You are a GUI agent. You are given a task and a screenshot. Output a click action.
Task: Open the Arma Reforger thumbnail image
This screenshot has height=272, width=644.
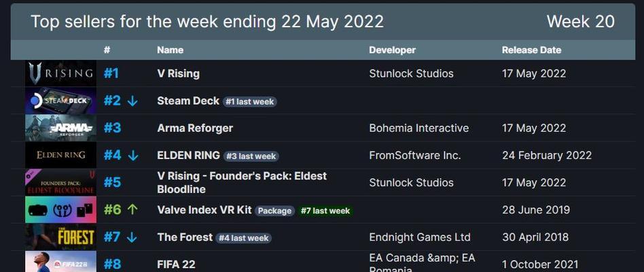[x=60, y=128]
